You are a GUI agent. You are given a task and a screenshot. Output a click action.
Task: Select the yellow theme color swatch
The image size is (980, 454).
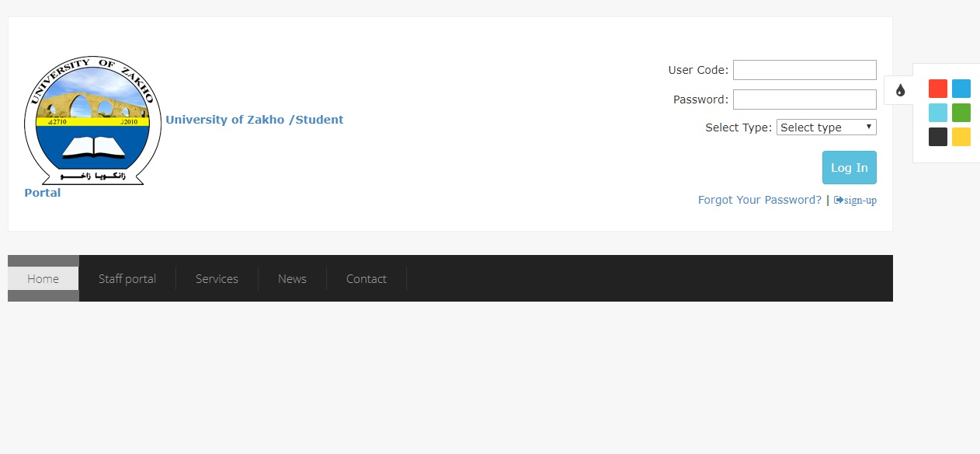point(961,137)
